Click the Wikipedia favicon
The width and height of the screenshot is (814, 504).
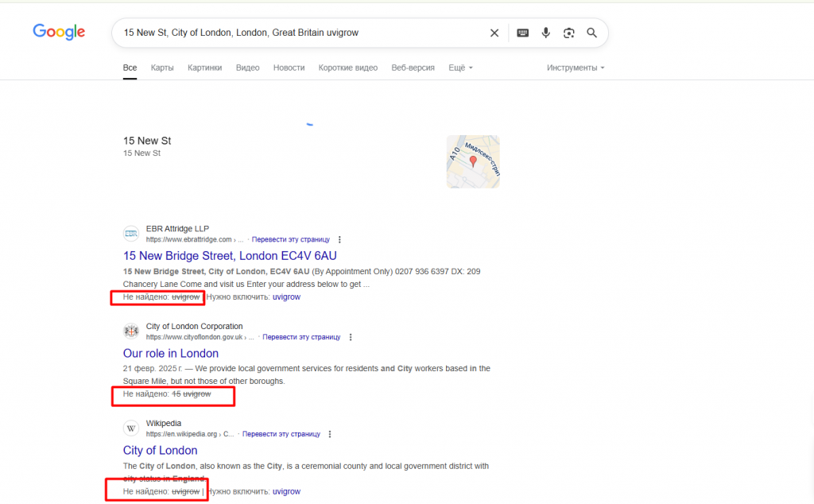click(131, 428)
